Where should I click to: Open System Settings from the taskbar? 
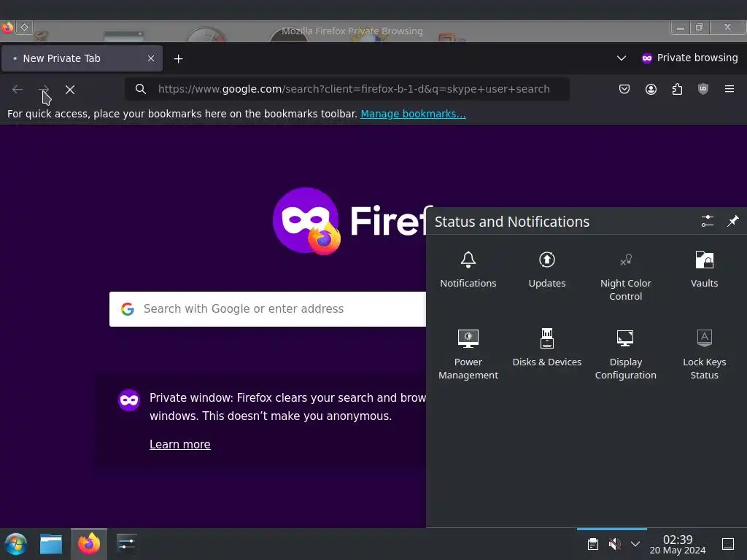[x=127, y=544]
